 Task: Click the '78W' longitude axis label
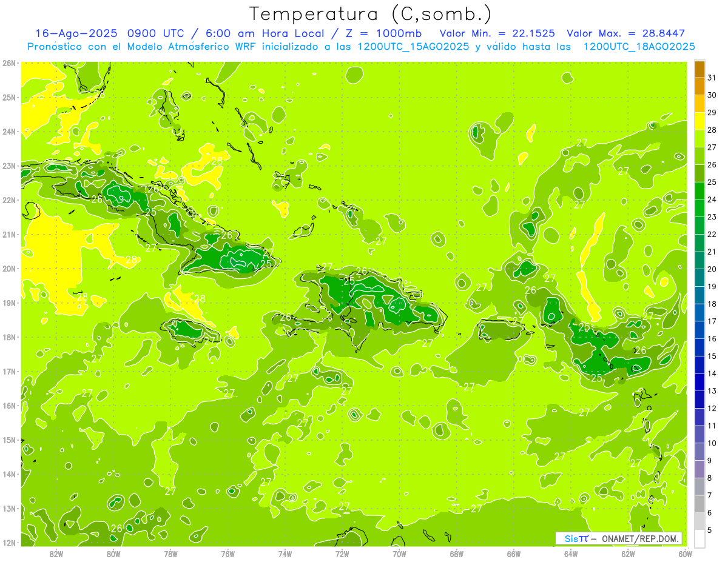170,554
